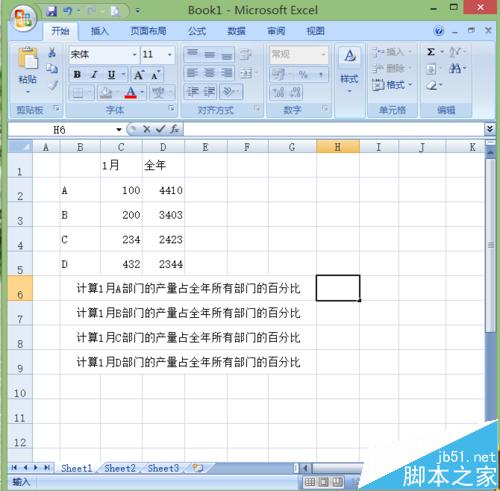Viewport: 500px width, 491px height.
Task: Toggle Bold formatting
Action: [77, 75]
